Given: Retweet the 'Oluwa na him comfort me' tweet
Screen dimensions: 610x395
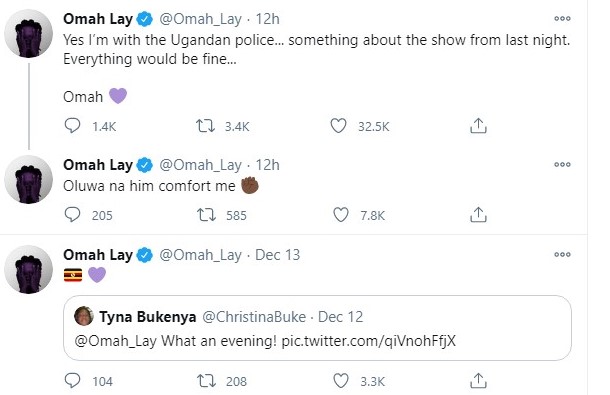Looking at the screenshot, I should tap(206, 215).
